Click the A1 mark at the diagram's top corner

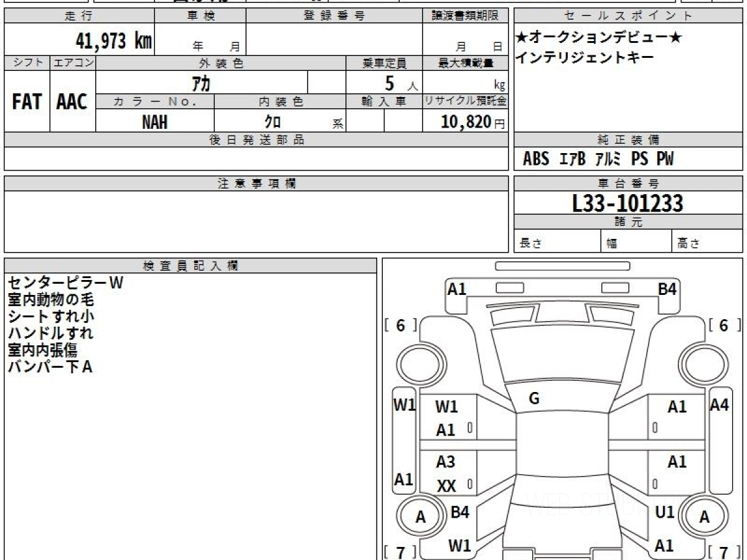457,289
